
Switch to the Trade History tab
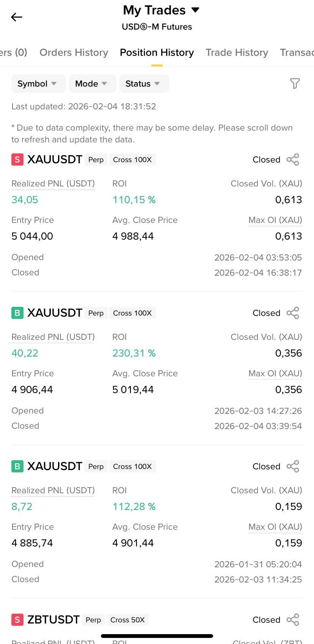pyautogui.click(x=237, y=52)
